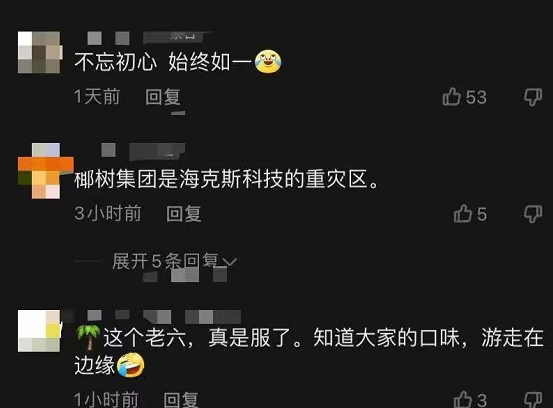Dislike the 这个老六 comment
Viewport: 553px width, 408px height.
(x=533, y=400)
